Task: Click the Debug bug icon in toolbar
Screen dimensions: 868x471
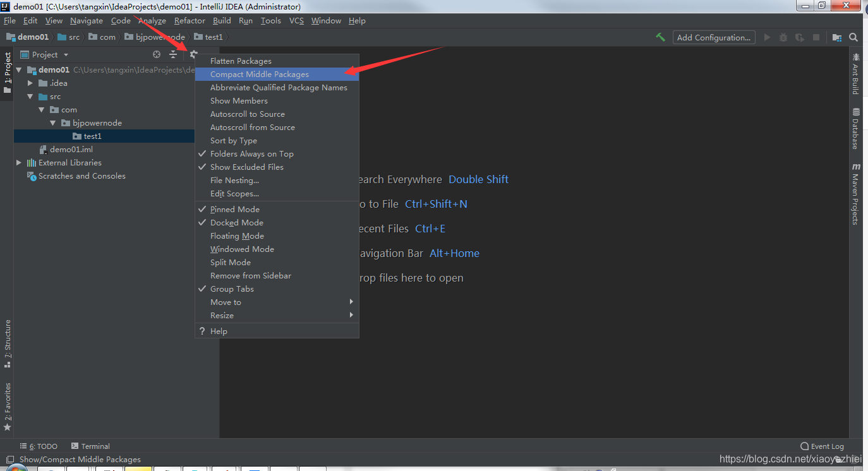Action: 783,37
